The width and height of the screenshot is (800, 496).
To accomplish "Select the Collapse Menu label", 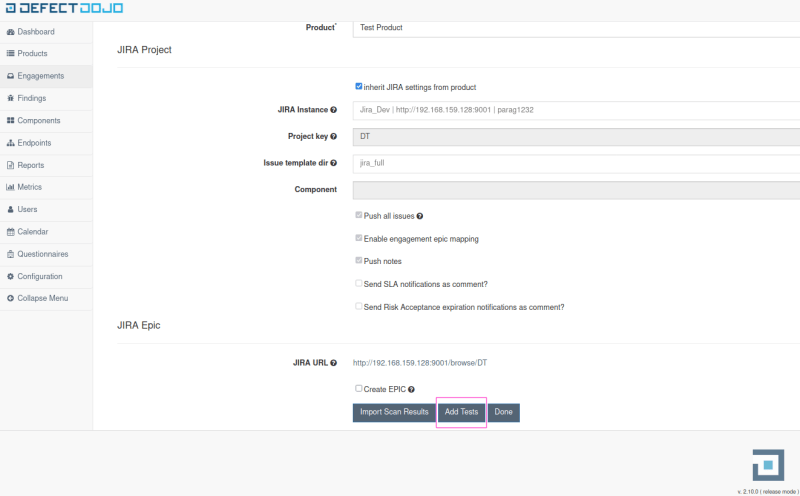I will tap(43, 298).
